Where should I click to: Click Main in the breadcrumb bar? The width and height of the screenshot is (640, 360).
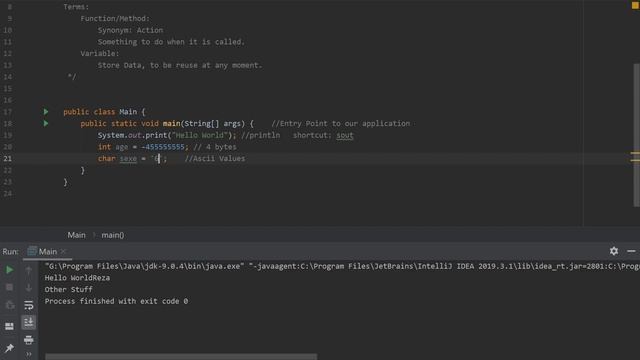(76, 235)
